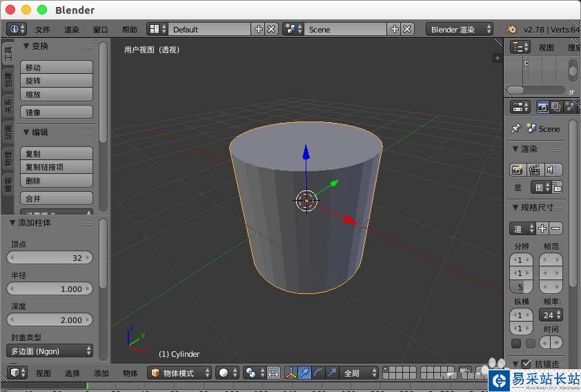Screen dimensions: 581x392
Task: Add a render preset with plus
Action: pyautogui.click(x=542, y=228)
